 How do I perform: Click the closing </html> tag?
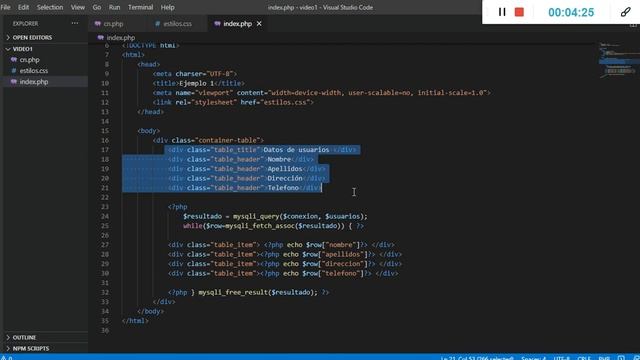coord(135,321)
